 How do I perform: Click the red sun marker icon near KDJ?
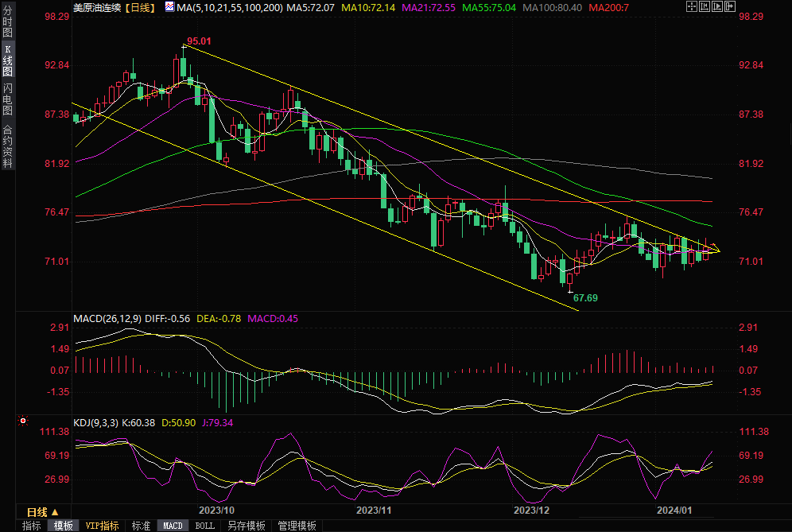coord(23,421)
